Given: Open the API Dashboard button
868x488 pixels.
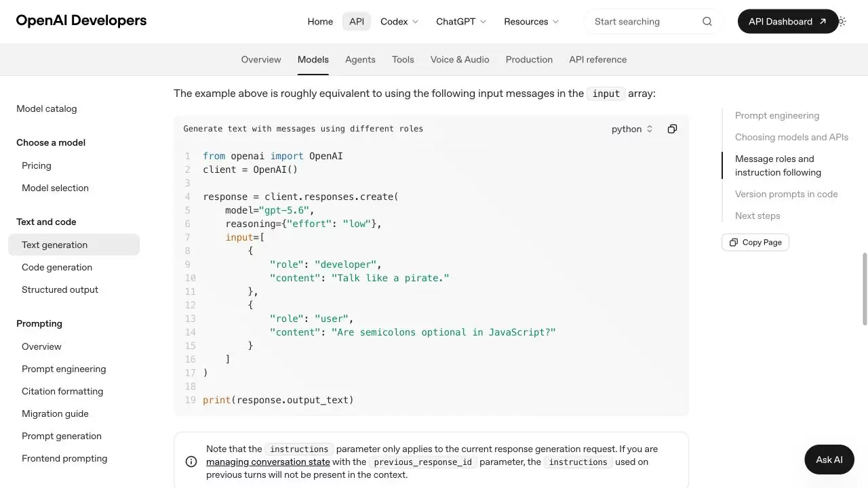Looking at the screenshot, I should [788, 22].
